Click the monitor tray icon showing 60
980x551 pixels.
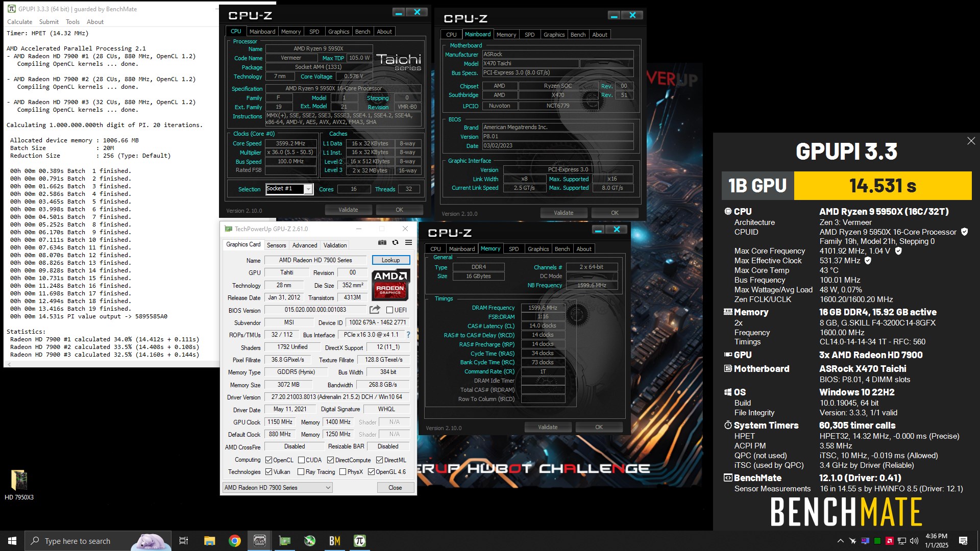(865, 541)
